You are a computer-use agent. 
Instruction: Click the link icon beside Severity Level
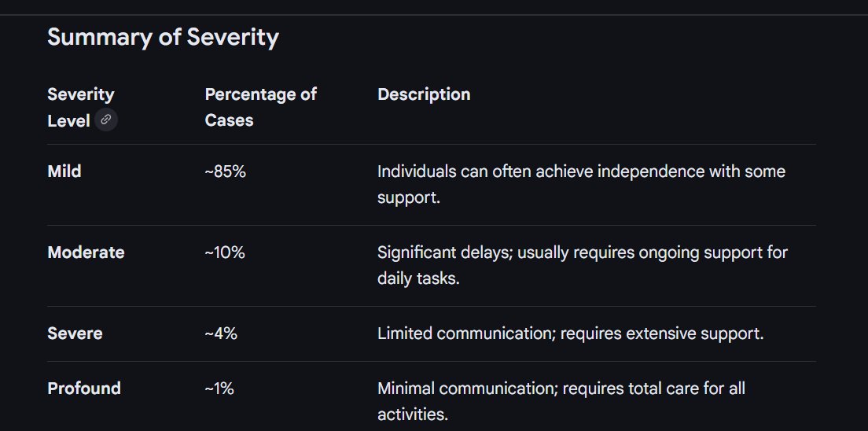tap(106, 121)
